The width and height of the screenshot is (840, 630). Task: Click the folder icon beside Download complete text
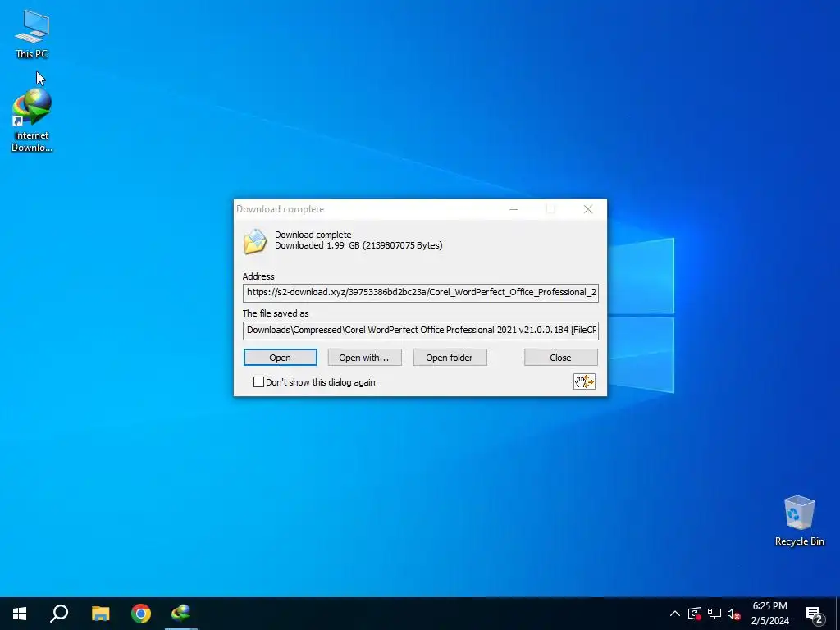(255, 241)
